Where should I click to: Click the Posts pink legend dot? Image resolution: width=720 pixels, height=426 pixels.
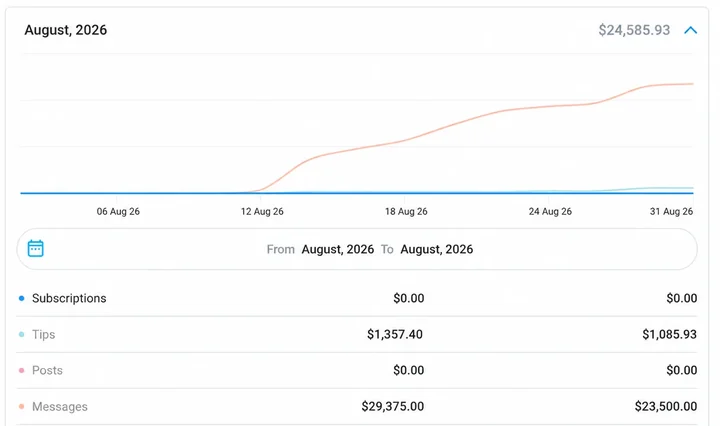21,370
